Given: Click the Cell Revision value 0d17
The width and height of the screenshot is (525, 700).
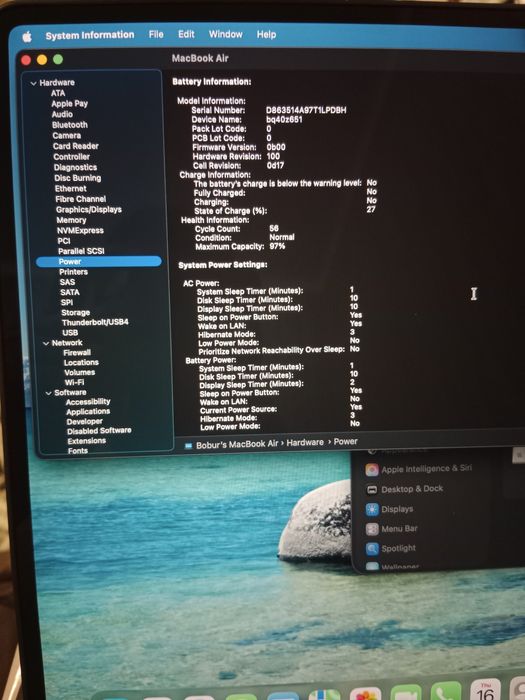Looking at the screenshot, I should coord(275,165).
